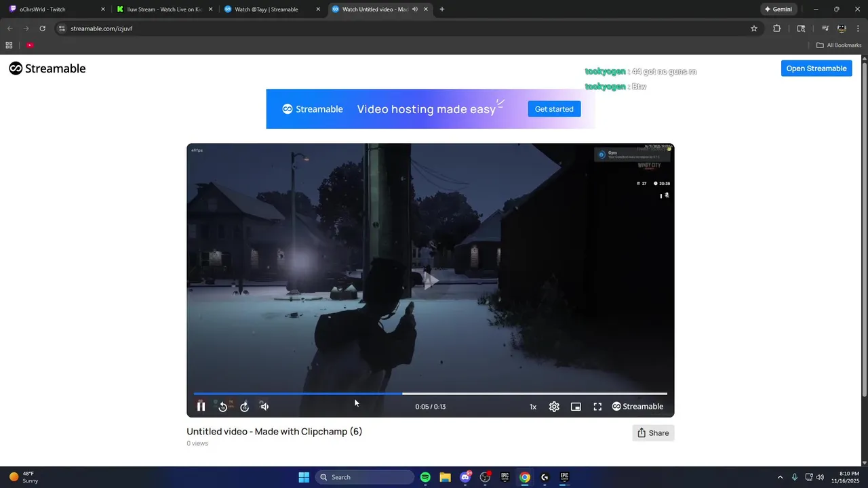Image resolution: width=868 pixels, height=488 pixels.
Task: Skip forward using the forward arrow icon
Action: pos(244,407)
